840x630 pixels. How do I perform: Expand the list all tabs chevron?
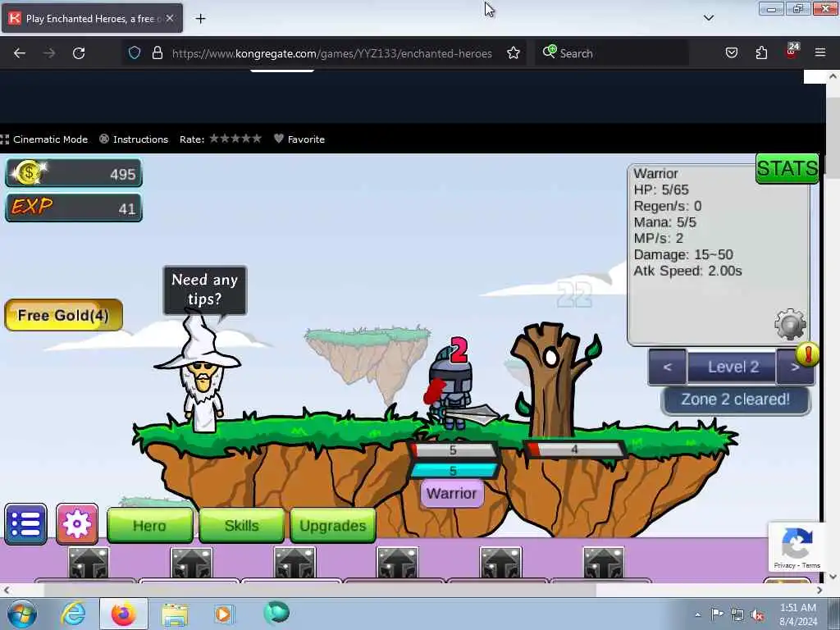[708, 18]
